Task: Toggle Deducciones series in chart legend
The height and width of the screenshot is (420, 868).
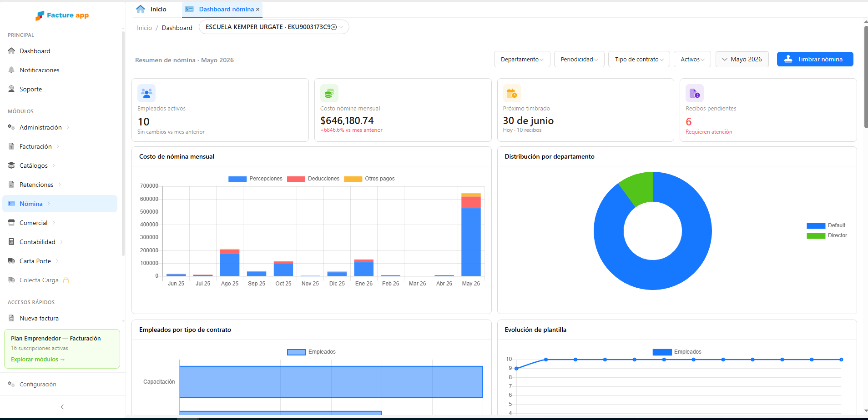Action: [x=313, y=179]
